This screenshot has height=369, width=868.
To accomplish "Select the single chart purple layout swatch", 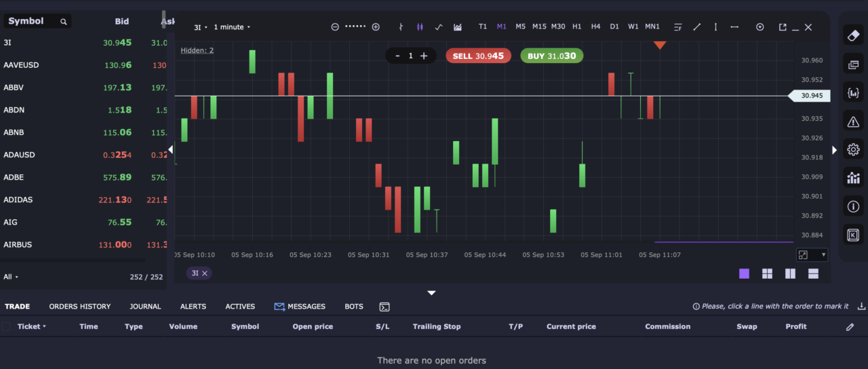I will tap(744, 273).
